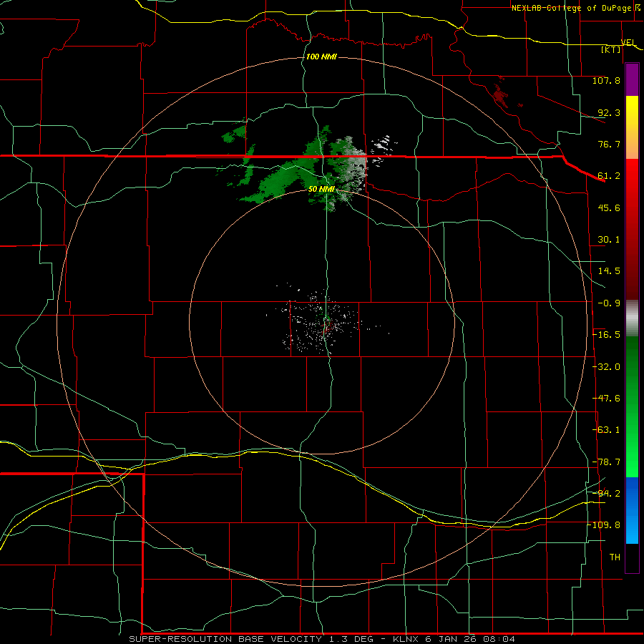Click the green segment of the velocity color bar
Viewport: 644px width, 644px height.
tap(632, 406)
